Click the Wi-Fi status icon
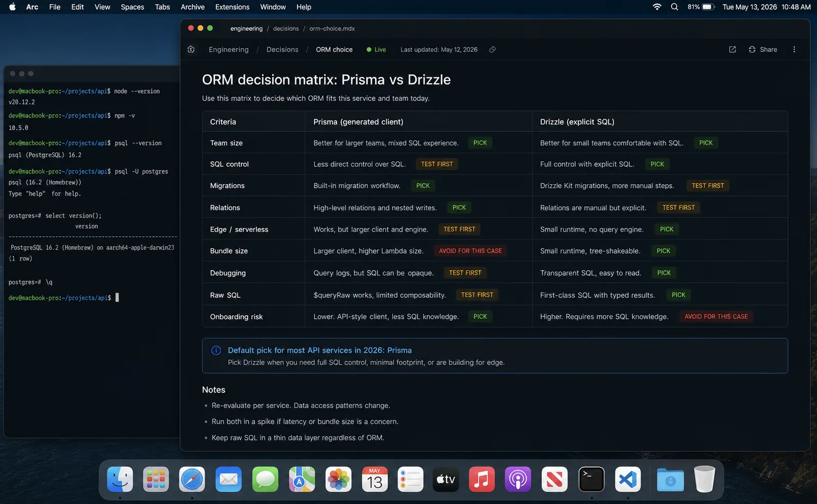 click(x=657, y=7)
